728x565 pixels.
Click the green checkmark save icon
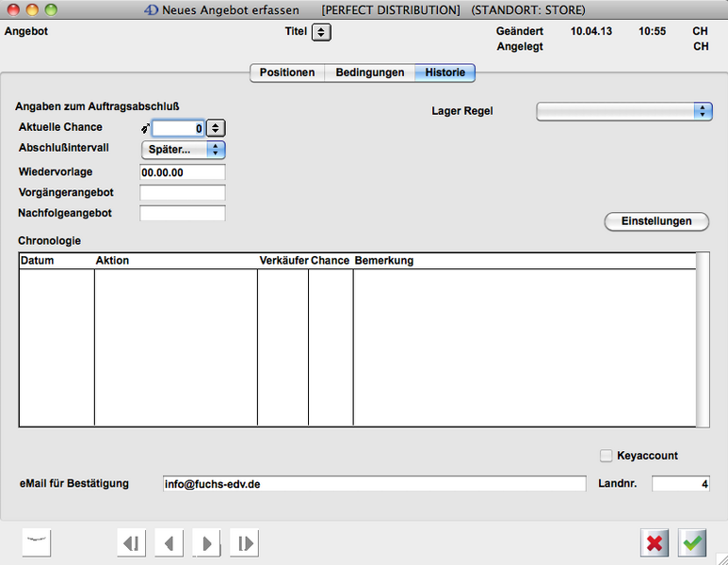click(x=692, y=542)
